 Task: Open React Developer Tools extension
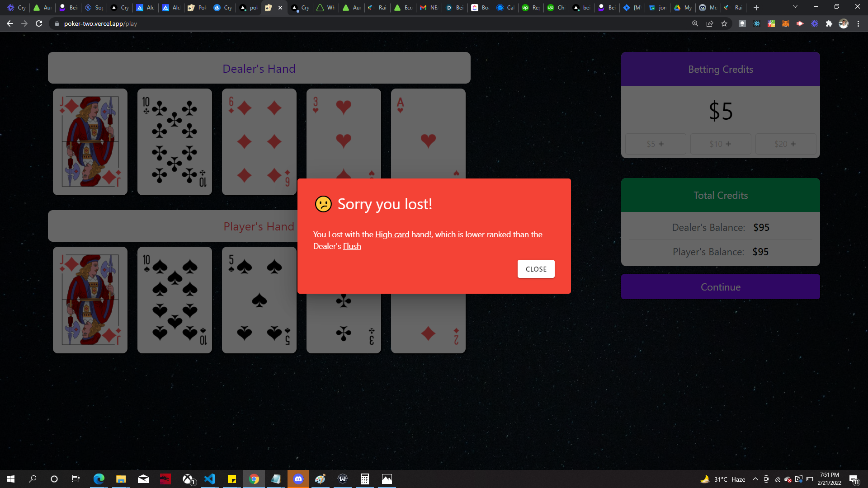[757, 23]
